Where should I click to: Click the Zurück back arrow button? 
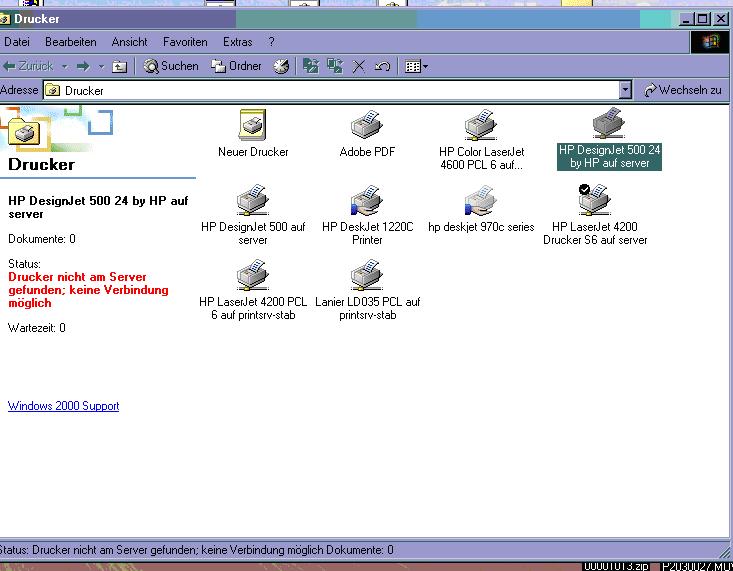[x=28, y=66]
